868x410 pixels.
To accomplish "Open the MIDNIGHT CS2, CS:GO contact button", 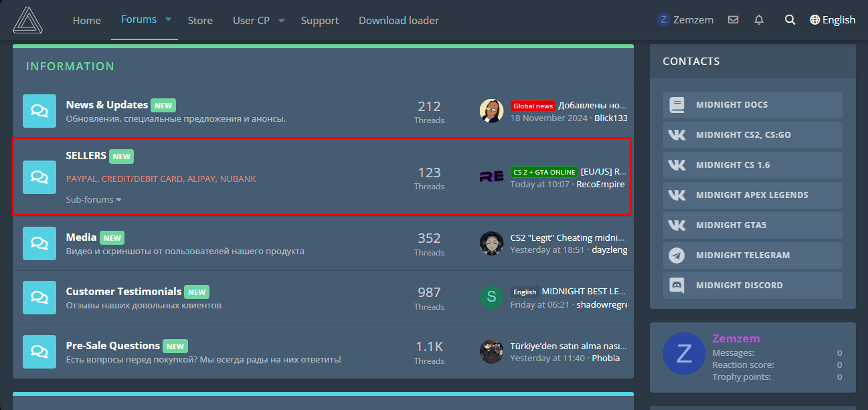I will (x=753, y=135).
